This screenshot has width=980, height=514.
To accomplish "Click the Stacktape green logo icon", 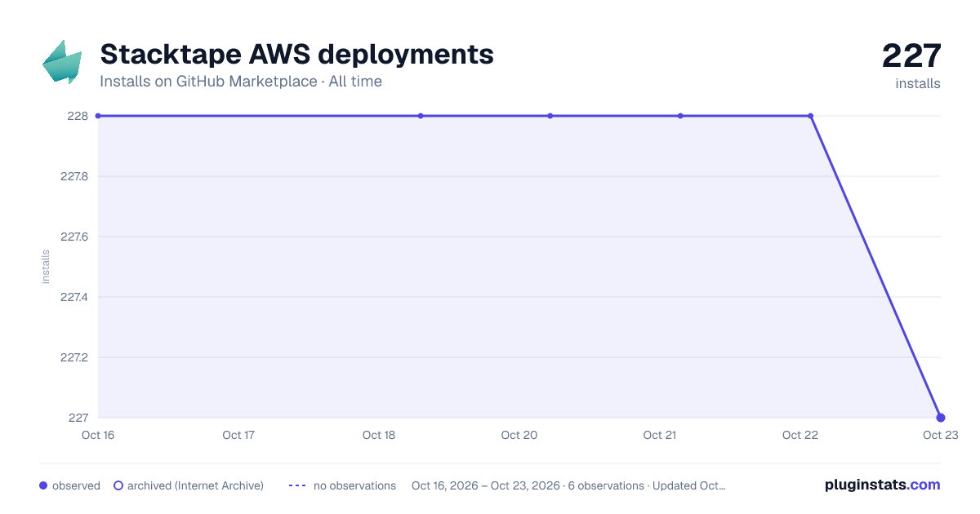I will tap(62, 62).
